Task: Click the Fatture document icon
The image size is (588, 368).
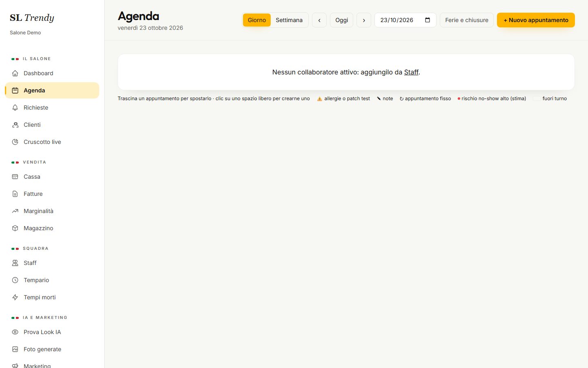Action: pyautogui.click(x=15, y=194)
